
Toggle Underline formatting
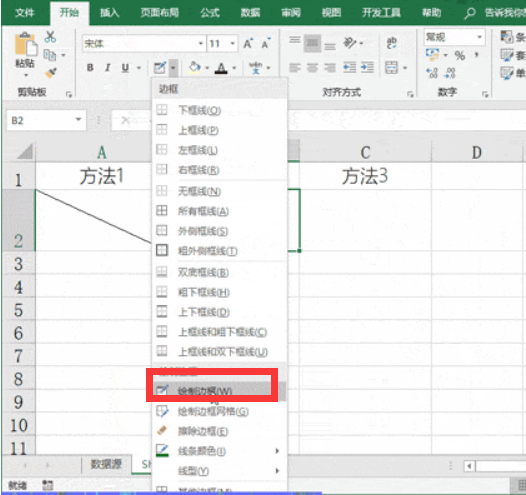pos(125,68)
